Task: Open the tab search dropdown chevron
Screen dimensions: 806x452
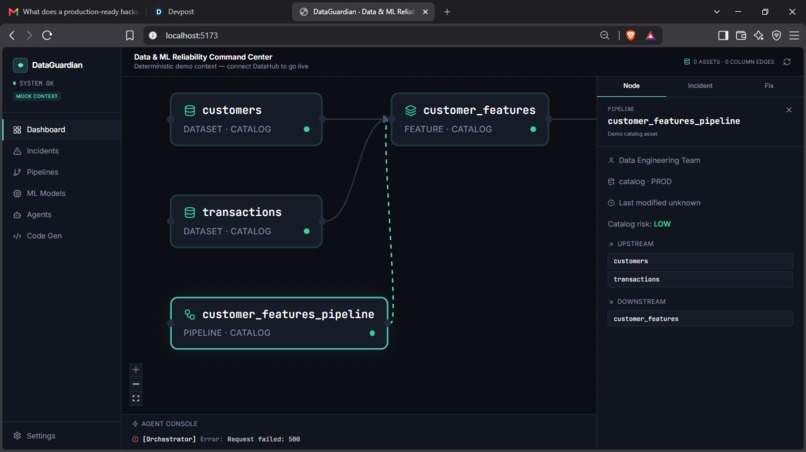Action: 717,12
